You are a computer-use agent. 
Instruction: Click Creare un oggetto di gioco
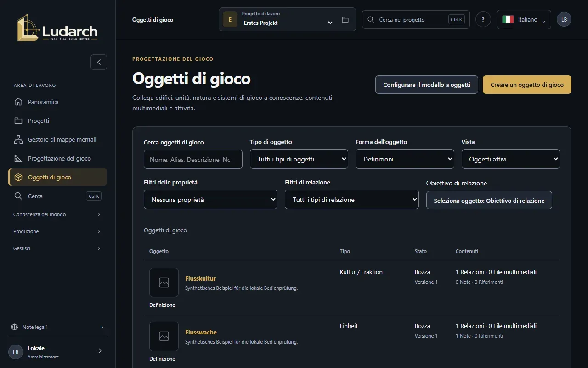click(527, 85)
